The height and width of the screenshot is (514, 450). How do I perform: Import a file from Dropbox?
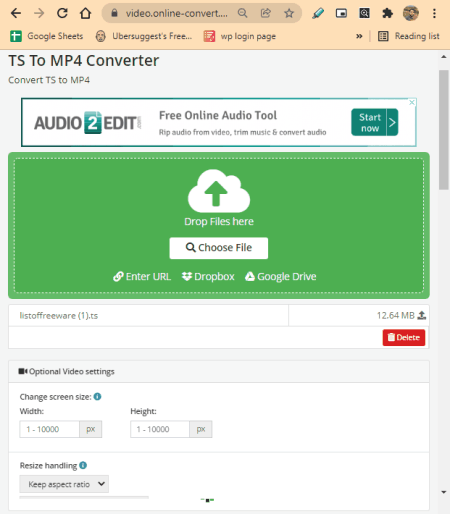coord(208,277)
